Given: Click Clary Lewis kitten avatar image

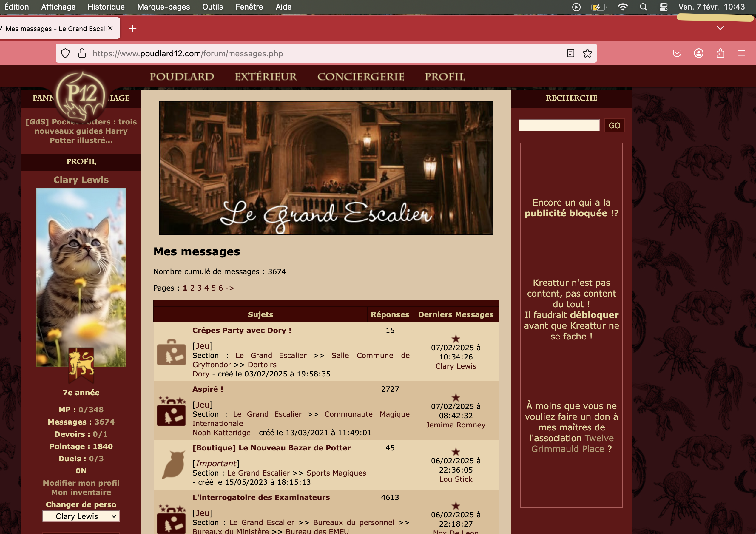Looking at the screenshot, I should 81,277.
